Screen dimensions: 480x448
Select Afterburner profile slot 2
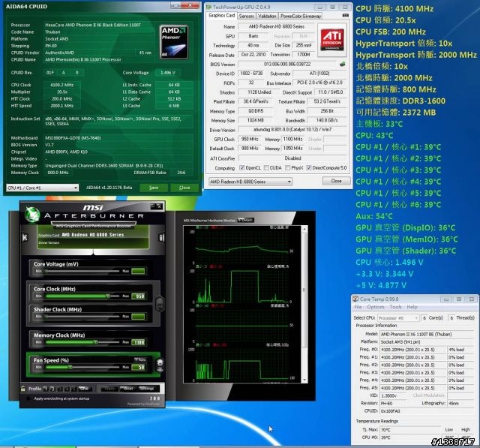click(52, 389)
